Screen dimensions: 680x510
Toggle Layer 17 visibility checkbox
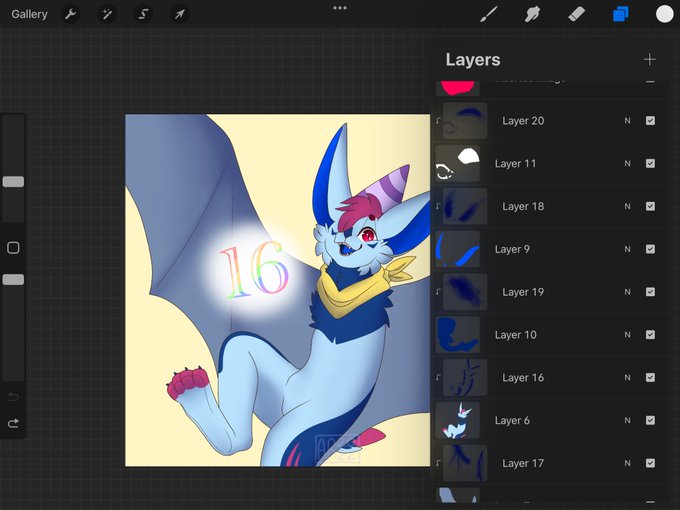[650, 463]
